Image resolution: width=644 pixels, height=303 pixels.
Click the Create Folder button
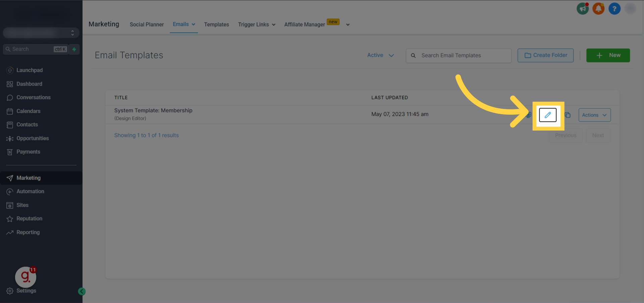pyautogui.click(x=546, y=55)
